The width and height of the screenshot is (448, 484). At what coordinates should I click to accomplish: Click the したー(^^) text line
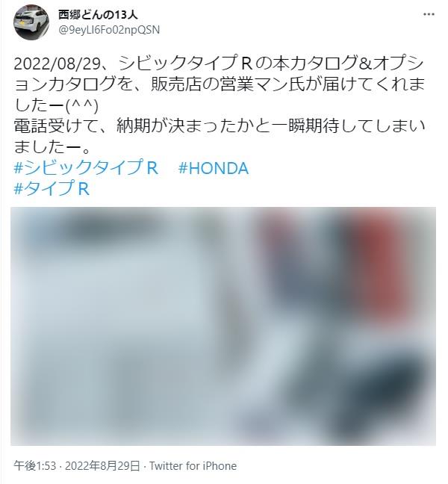[56, 105]
